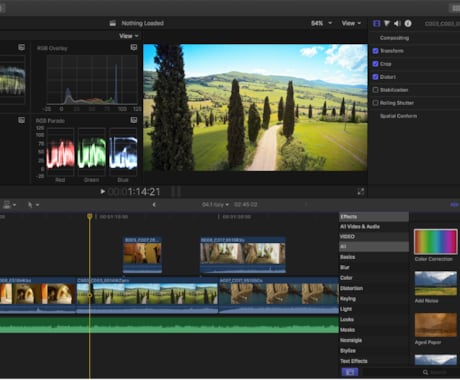This screenshot has height=380, width=460.
Task: Select the Add Noise effect thumbnail
Action: (x=435, y=283)
